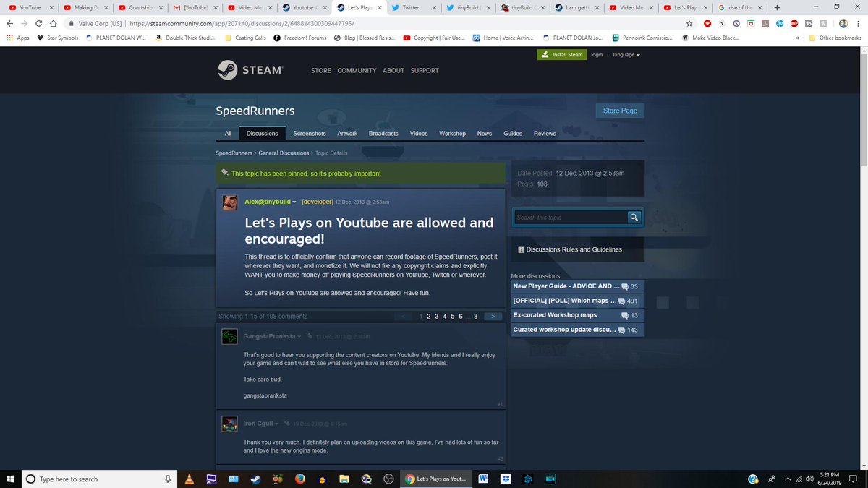Open Word from the taskbar
Viewport: 868px width, 488px height.
click(x=483, y=479)
